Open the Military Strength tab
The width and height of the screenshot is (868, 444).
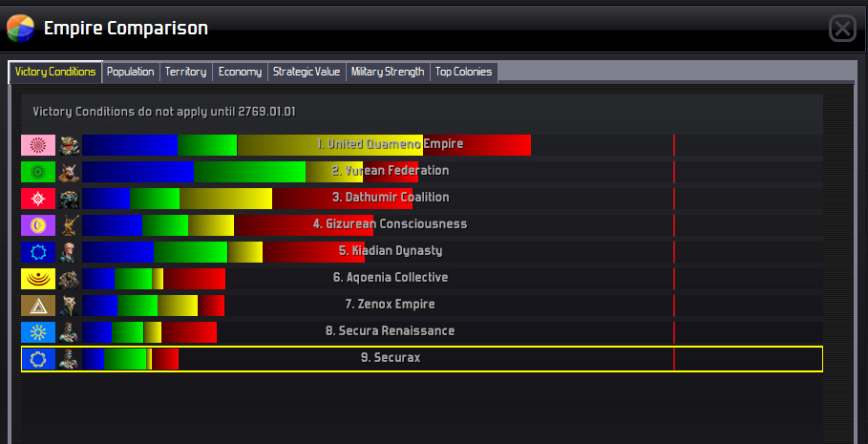(x=388, y=72)
